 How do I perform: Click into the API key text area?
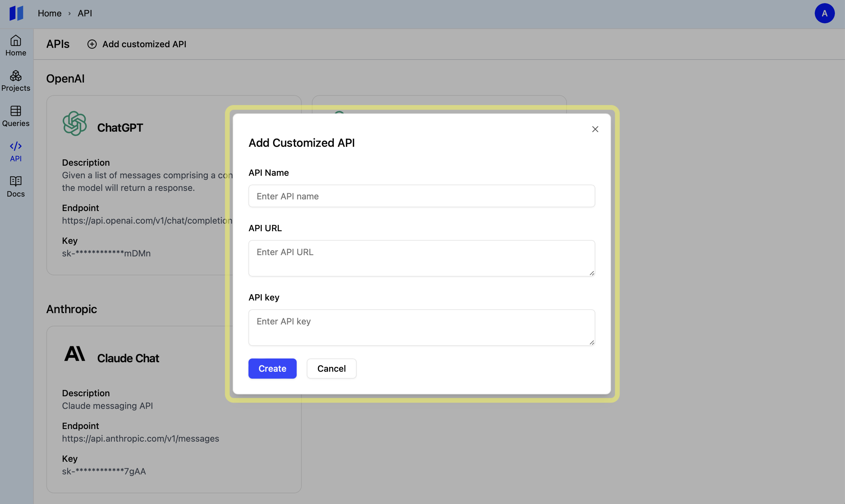point(422,327)
